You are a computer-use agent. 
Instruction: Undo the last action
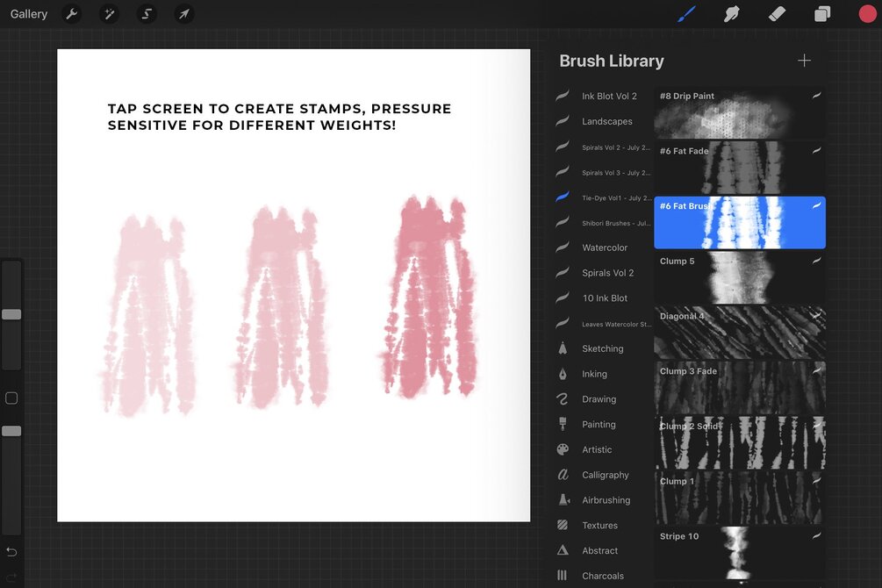point(11,552)
